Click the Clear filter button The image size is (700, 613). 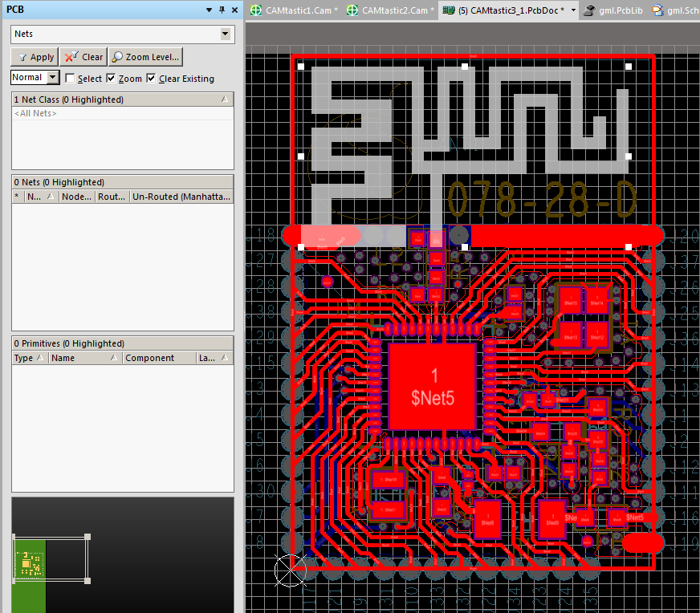pos(83,57)
